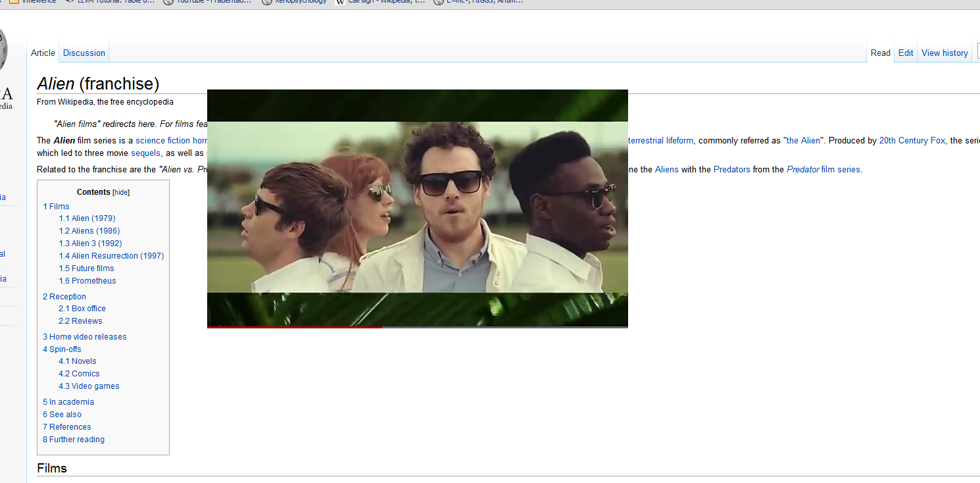Image resolution: width=980 pixels, height=483 pixels.
Task: Jump to 4.3 Video games section
Action: tap(89, 386)
